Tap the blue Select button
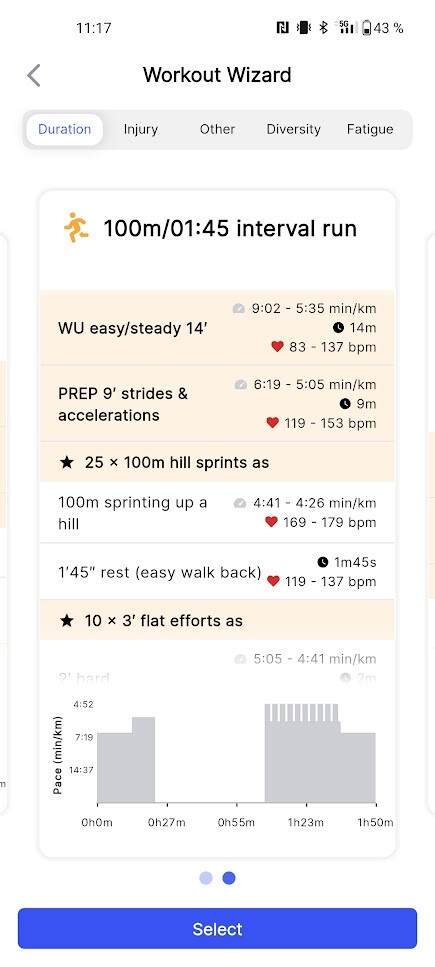435x967 pixels. click(217, 929)
